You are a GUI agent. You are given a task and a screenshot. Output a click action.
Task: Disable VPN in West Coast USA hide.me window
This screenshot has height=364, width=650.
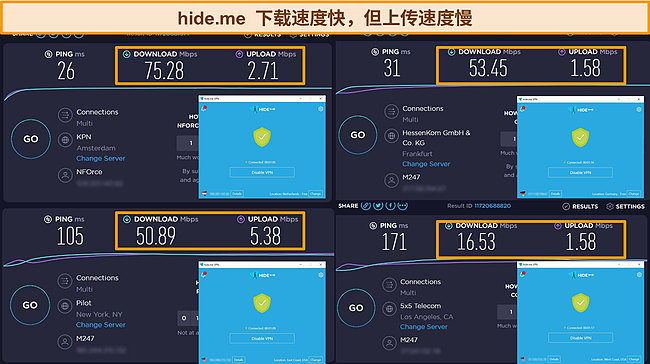coord(580,338)
